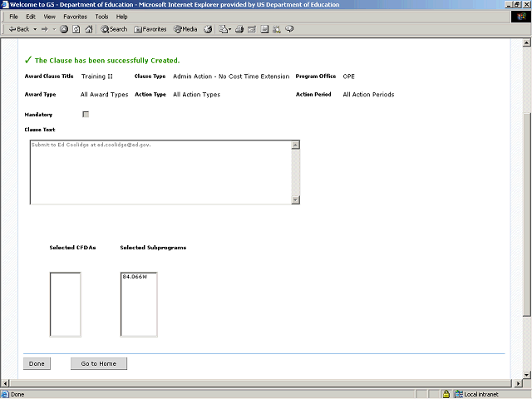Click inside the Clause Text area
Viewport: 532px width, 399px height.
[x=160, y=172]
